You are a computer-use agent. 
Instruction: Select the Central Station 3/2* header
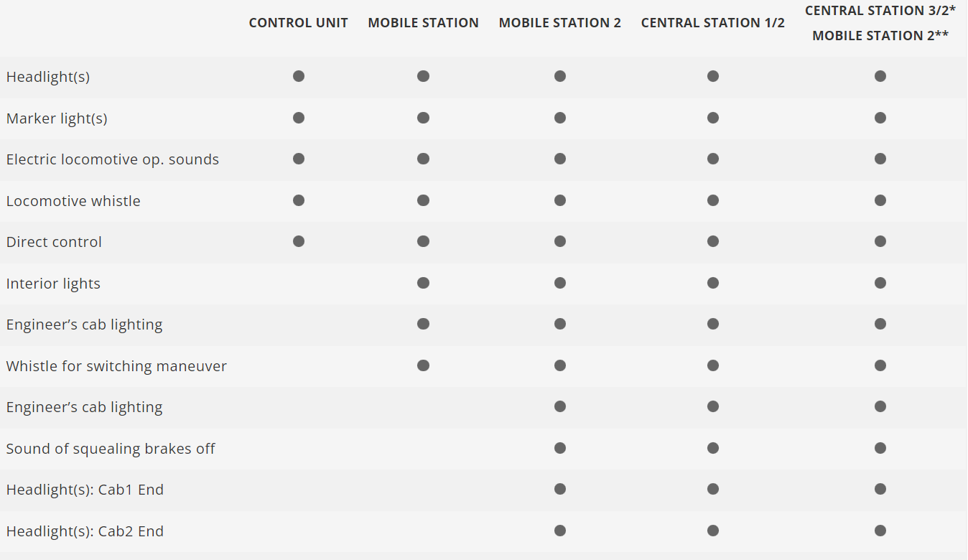tap(880, 11)
